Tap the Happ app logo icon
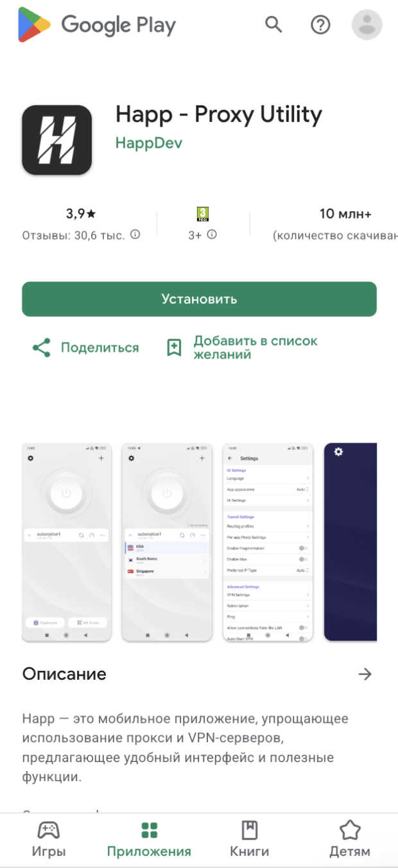The height and width of the screenshot is (868, 398). (x=57, y=140)
